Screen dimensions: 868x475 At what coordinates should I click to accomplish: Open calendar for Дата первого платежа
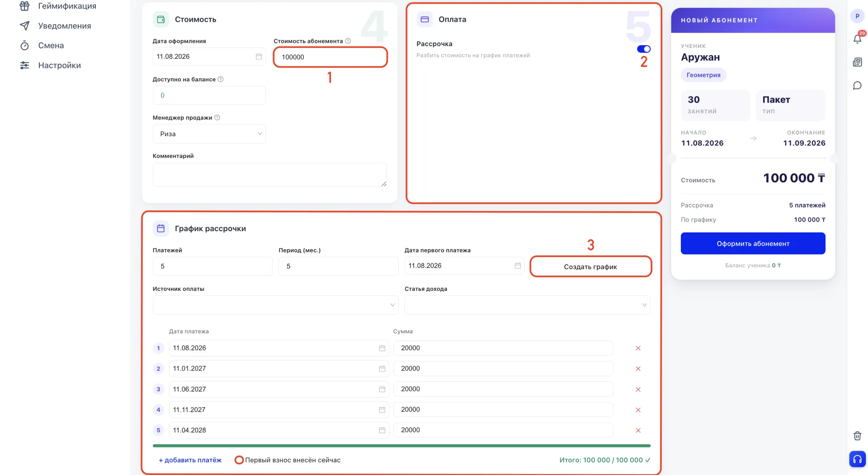coord(518,266)
